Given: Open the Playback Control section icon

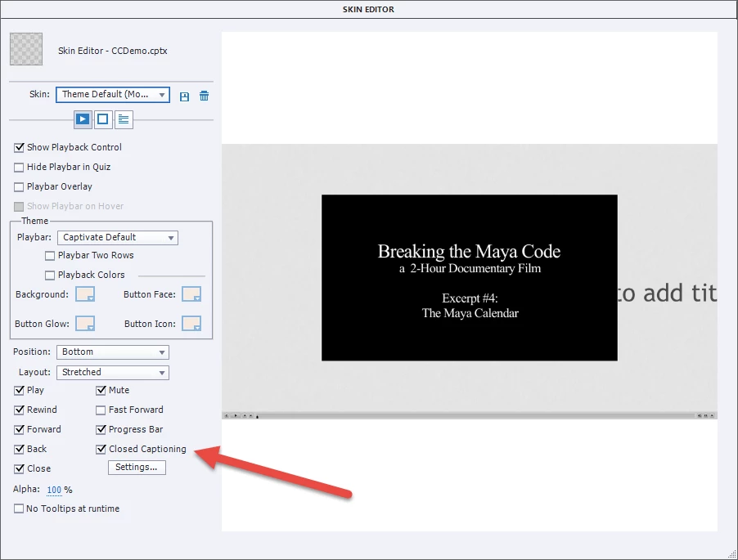Looking at the screenshot, I should [x=83, y=119].
